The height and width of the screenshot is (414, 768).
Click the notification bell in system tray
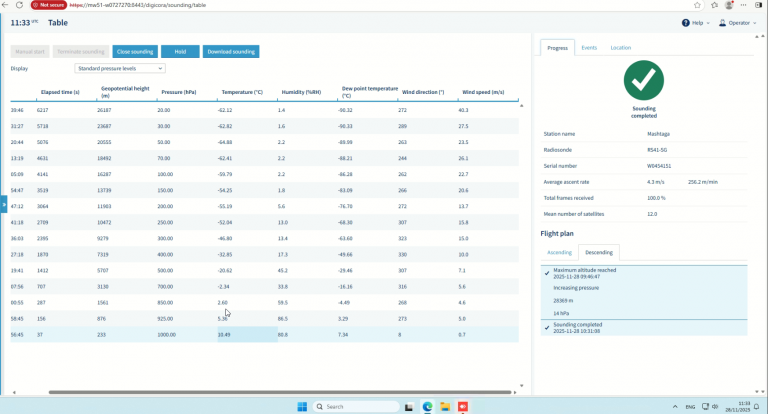(x=757, y=407)
